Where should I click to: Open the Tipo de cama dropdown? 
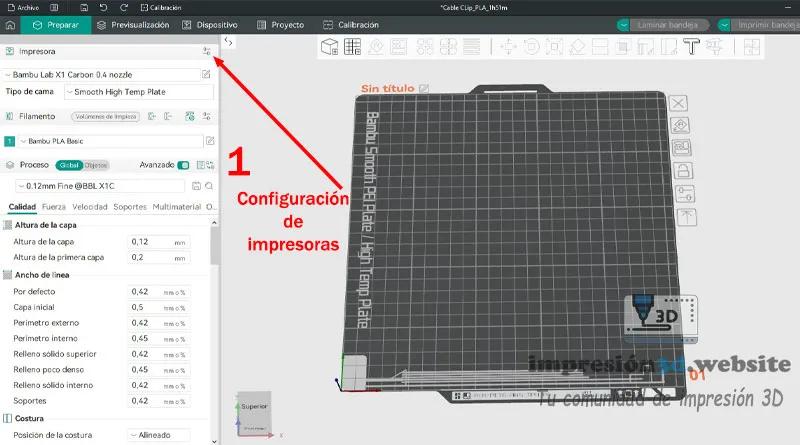coord(139,92)
